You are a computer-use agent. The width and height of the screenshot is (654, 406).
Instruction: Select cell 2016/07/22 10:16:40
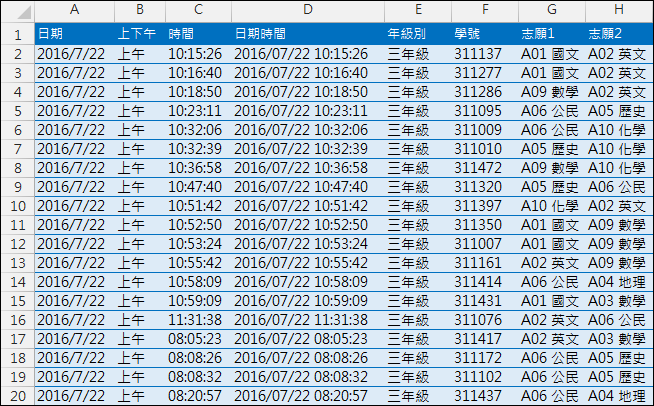(308, 73)
